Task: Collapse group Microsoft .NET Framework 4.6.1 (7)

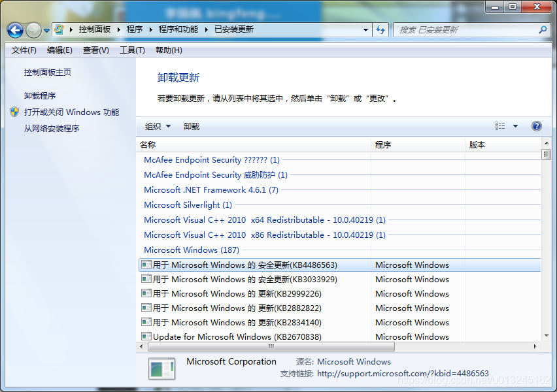Action: (211, 190)
